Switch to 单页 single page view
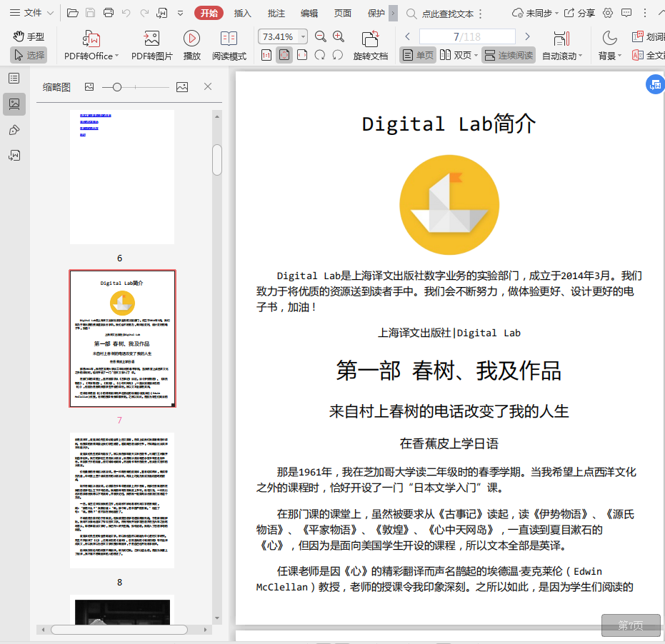 coord(417,55)
